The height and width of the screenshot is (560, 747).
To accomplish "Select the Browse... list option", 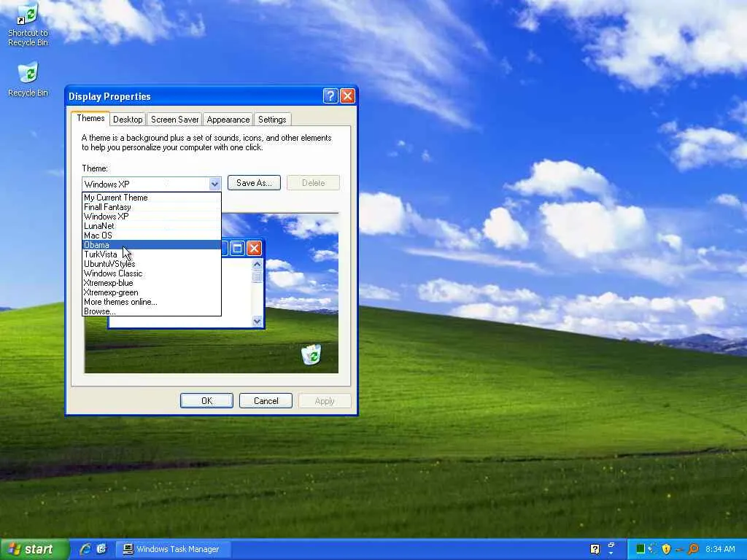I will coord(152,311).
